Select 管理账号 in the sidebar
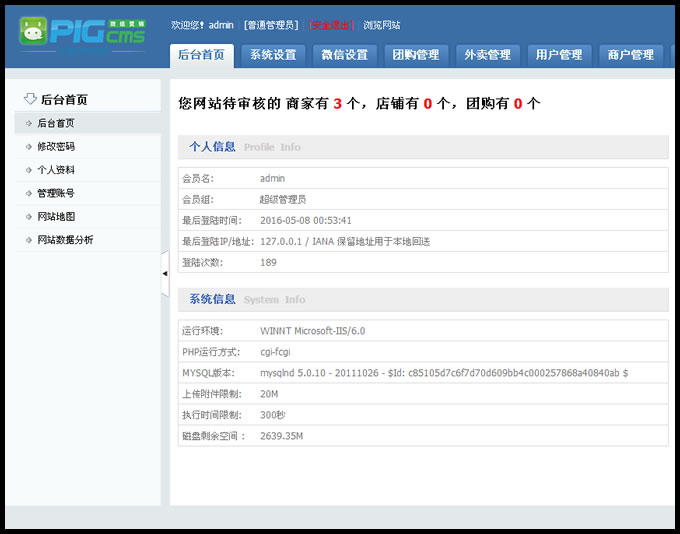This screenshot has width=680, height=534. coord(56,193)
